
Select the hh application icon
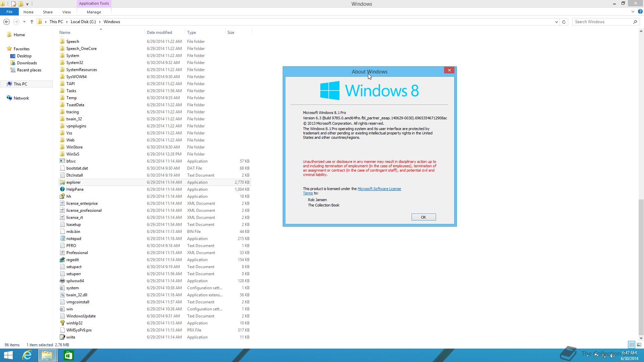[62, 196]
